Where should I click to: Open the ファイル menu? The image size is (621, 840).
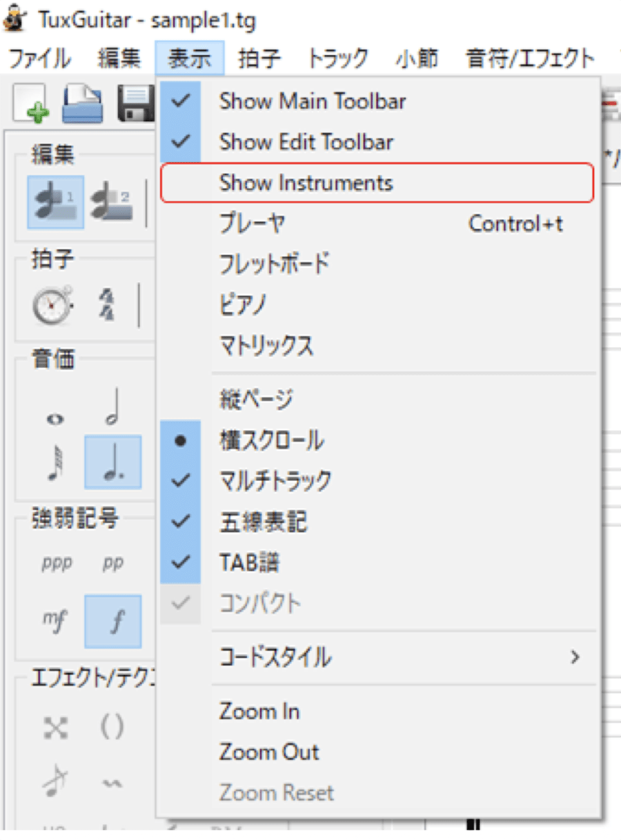click(x=39, y=59)
